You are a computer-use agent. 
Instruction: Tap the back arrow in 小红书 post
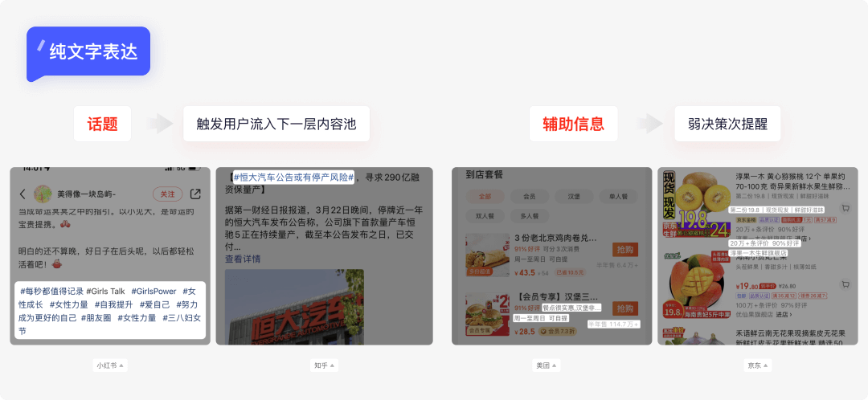coord(23,194)
